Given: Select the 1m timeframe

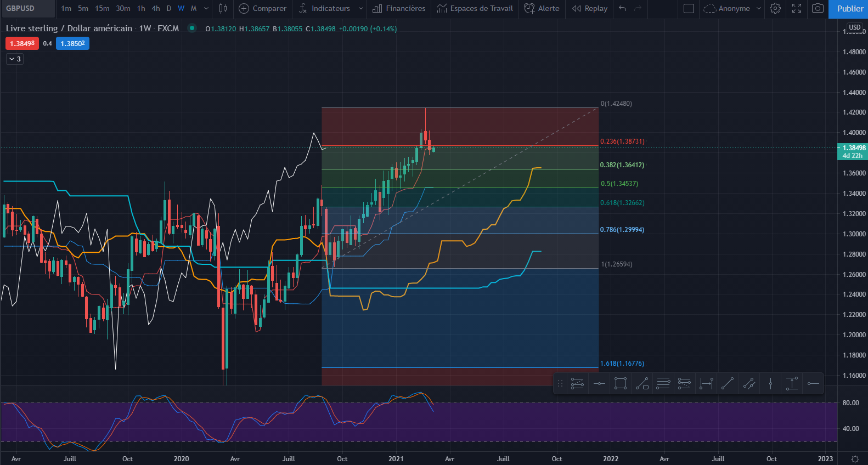Looking at the screenshot, I should [66, 8].
